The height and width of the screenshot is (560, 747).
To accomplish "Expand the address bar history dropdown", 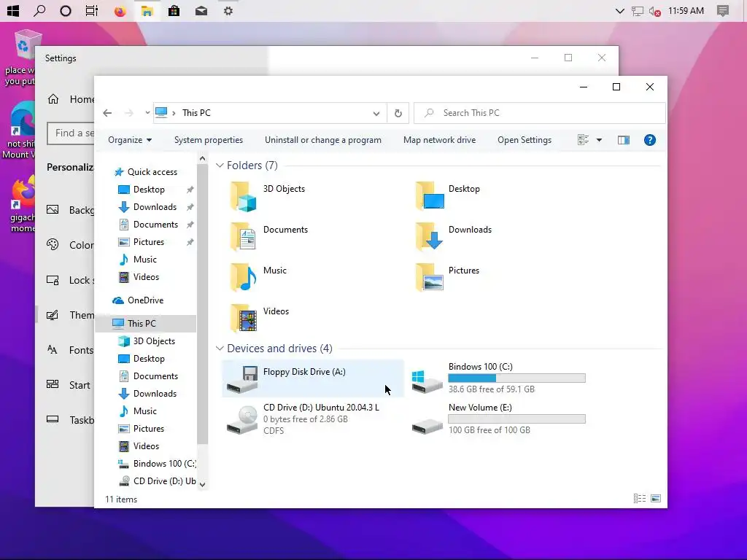I will (x=376, y=113).
